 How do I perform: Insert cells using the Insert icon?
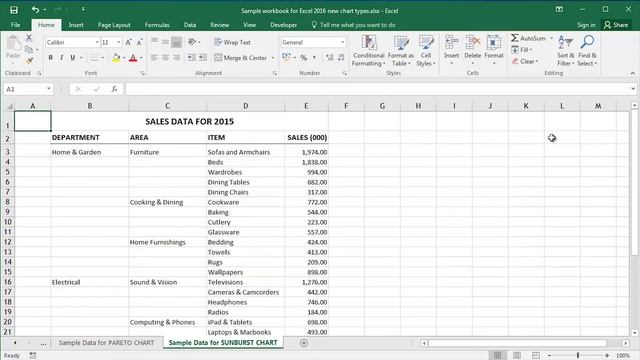point(451,42)
